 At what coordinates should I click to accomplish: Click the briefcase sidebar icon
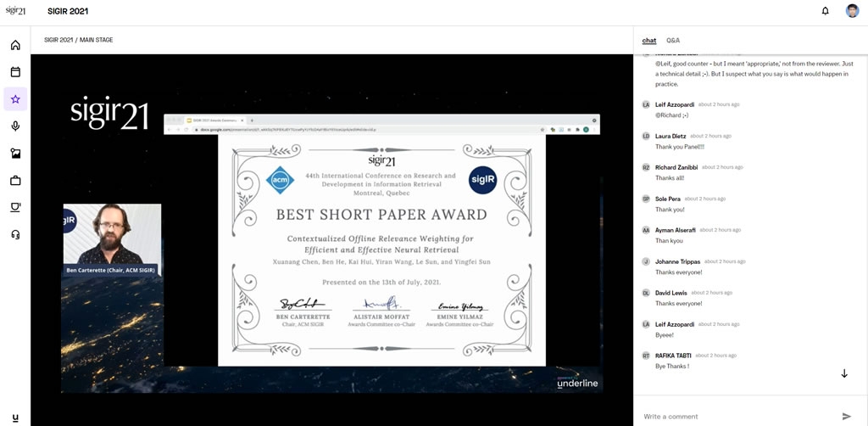point(15,181)
